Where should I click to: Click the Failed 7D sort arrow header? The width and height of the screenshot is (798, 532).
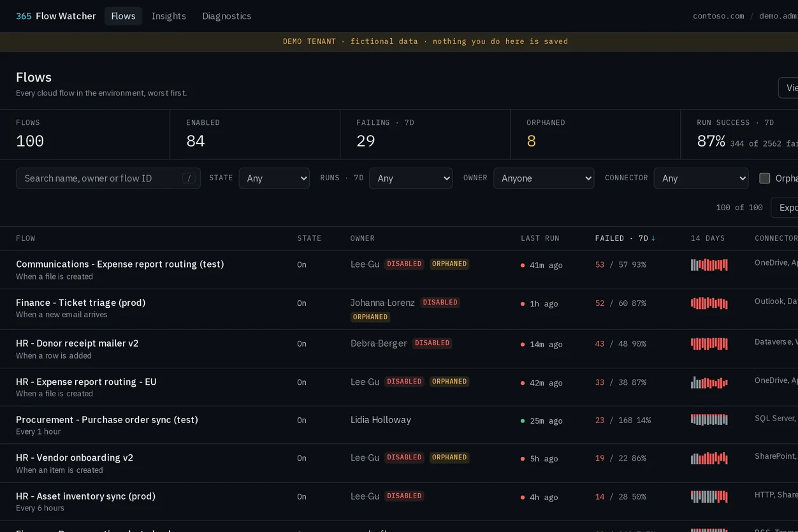[625, 238]
